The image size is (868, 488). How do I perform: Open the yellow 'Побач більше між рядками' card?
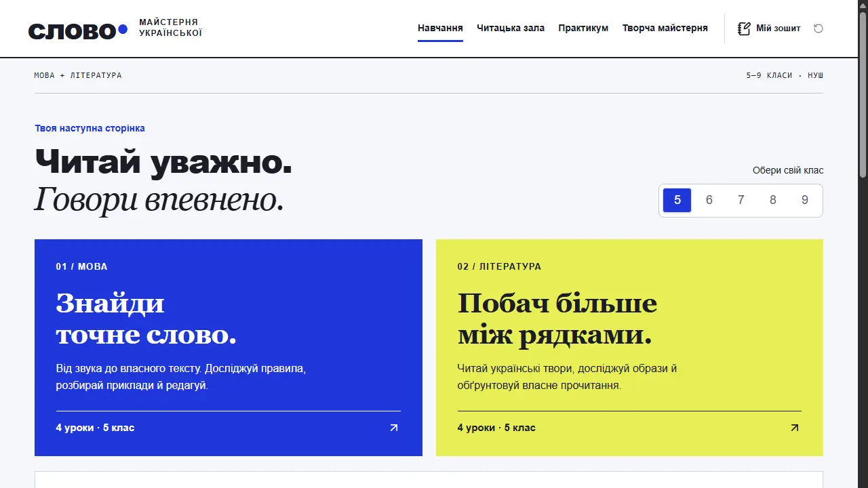[x=629, y=348]
